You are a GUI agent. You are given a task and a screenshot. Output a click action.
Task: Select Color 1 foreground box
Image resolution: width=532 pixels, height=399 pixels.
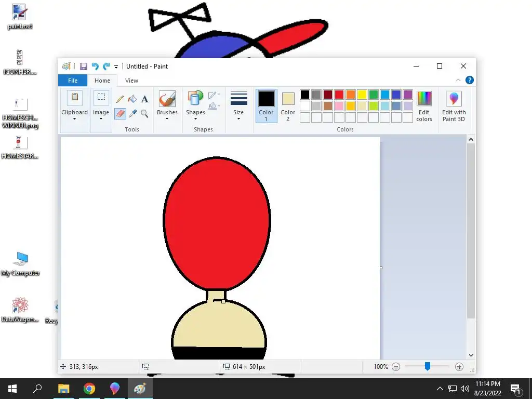(x=267, y=106)
